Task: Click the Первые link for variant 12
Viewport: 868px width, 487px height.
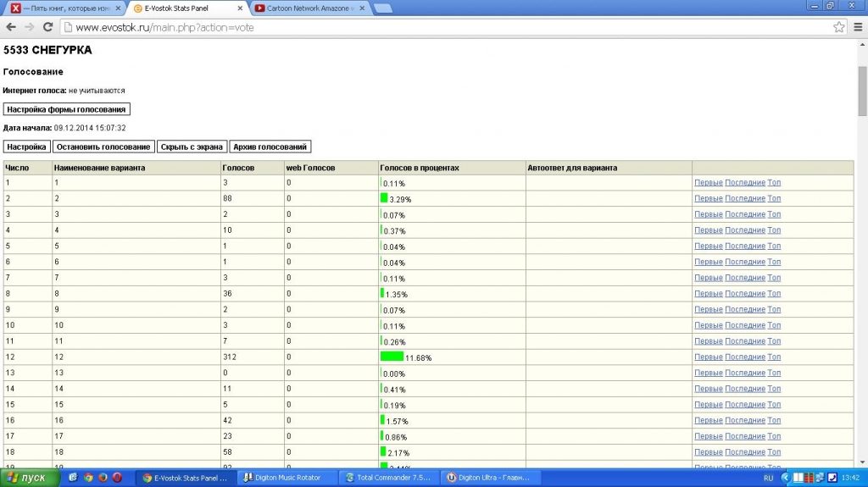Action: (x=708, y=357)
